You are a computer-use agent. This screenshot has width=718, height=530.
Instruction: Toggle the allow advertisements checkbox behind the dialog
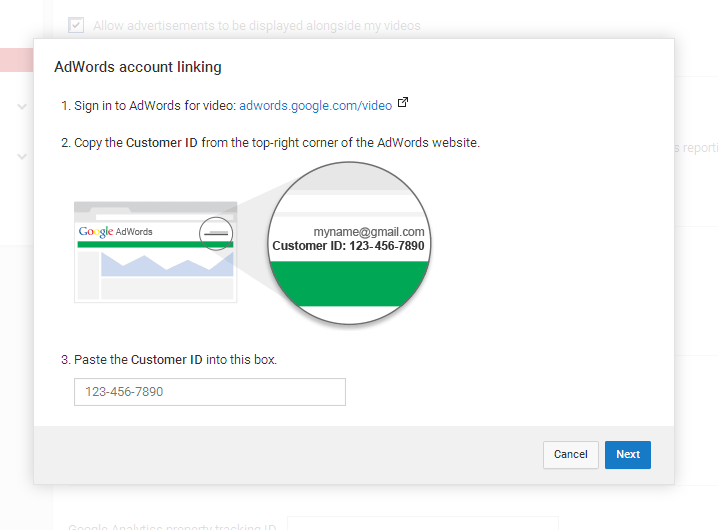[76, 25]
